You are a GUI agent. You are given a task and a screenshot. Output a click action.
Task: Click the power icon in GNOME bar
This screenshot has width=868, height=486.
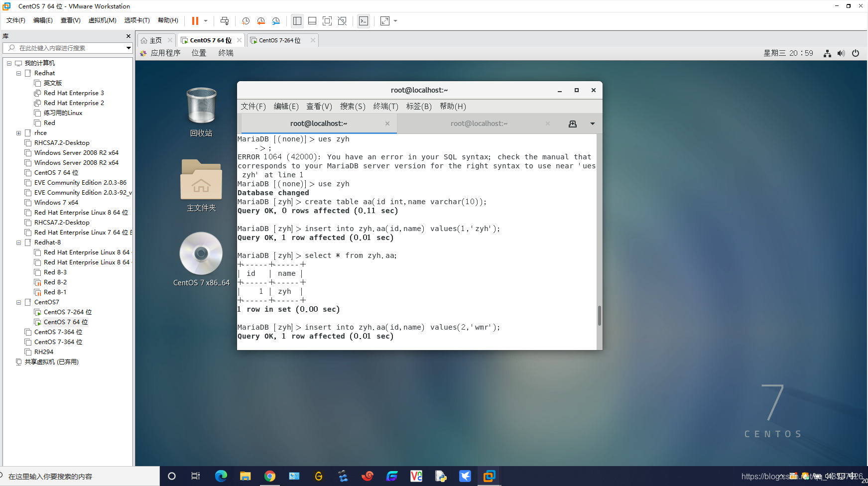(x=856, y=53)
